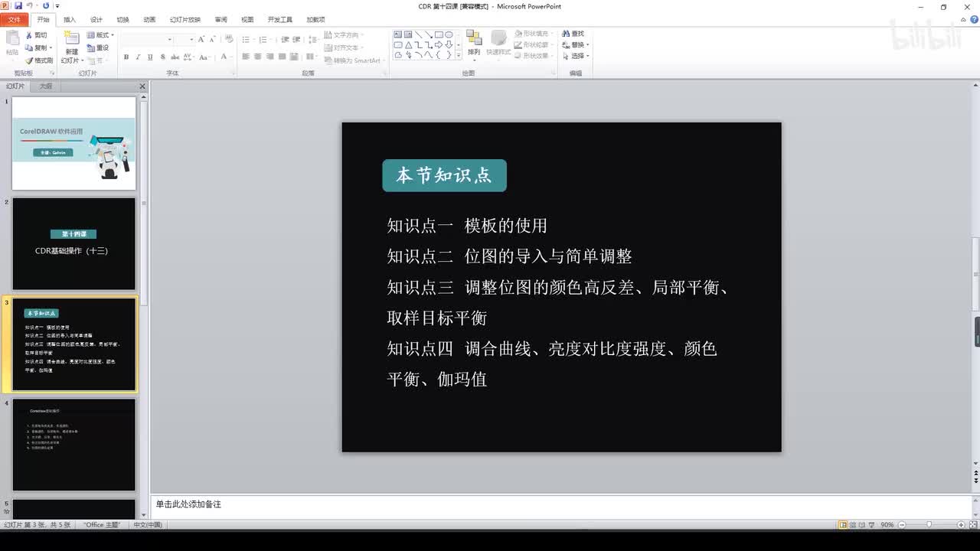The width and height of the screenshot is (980, 551).
Task: Toggle Bold formatting
Action: coord(126,57)
